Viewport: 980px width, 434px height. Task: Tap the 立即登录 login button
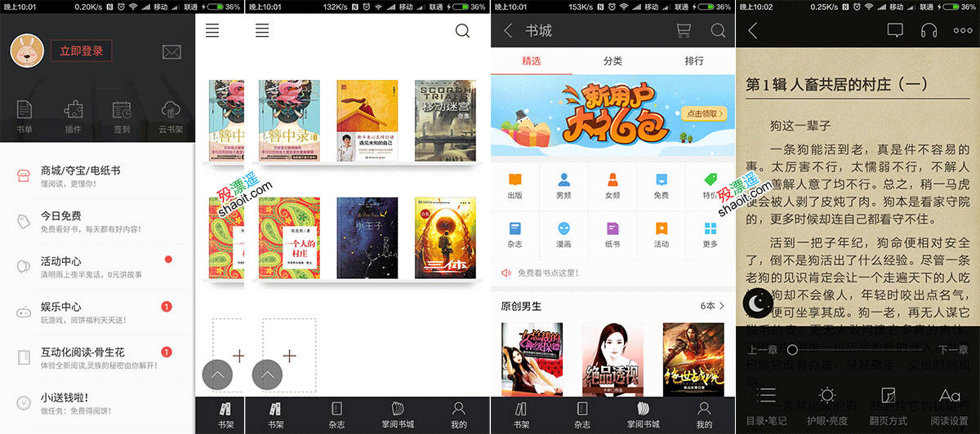(x=81, y=51)
